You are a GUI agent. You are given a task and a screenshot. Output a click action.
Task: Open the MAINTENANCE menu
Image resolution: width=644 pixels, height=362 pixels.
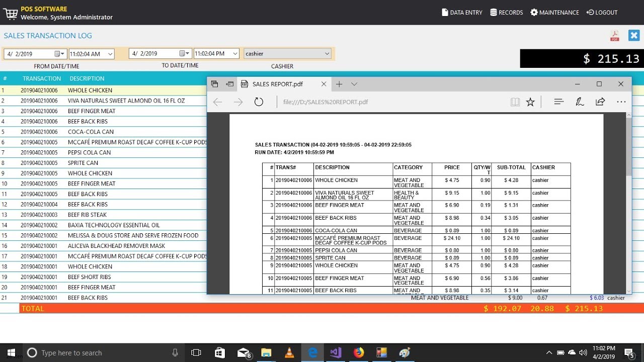tap(554, 13)
